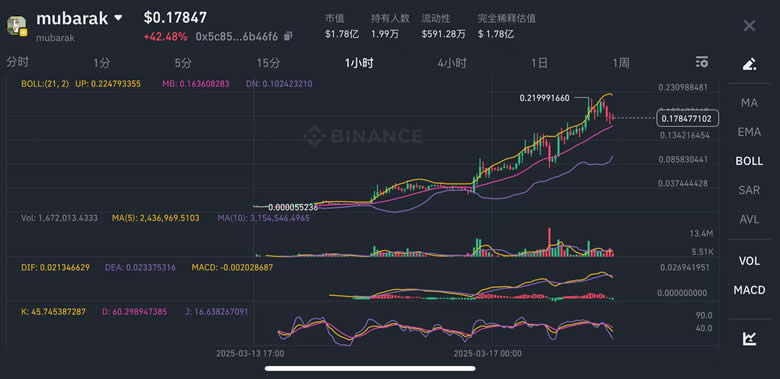Screen dimensions: 780x379
Task: Tap the current price label 0.178477102
Action: [x=686, y=118]
